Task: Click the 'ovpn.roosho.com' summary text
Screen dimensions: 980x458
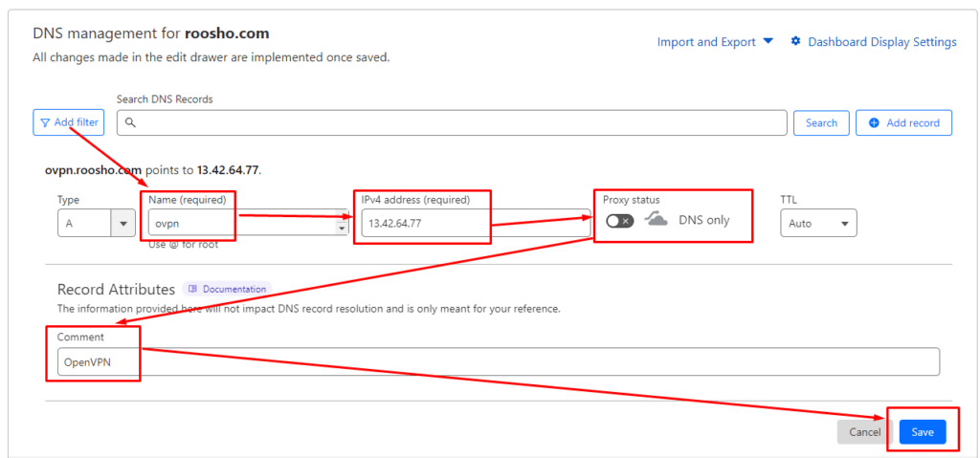Action: click(x=95, y=169)
